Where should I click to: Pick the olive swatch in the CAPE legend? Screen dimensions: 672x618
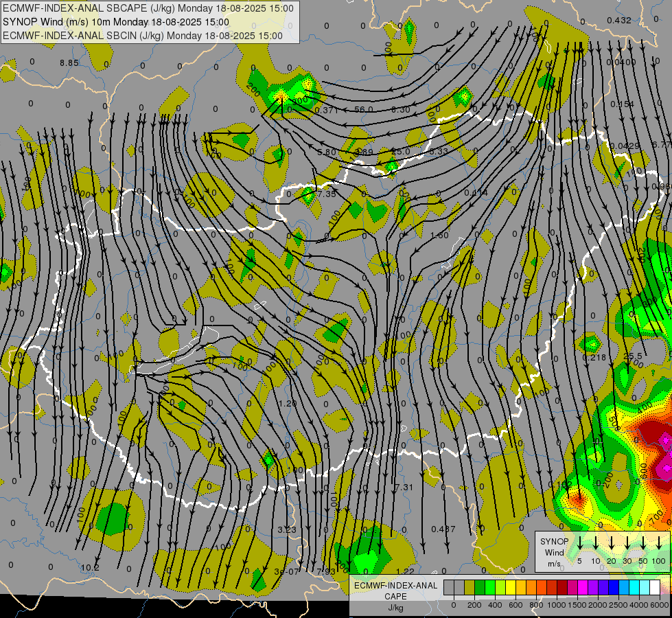pos(470,588)
